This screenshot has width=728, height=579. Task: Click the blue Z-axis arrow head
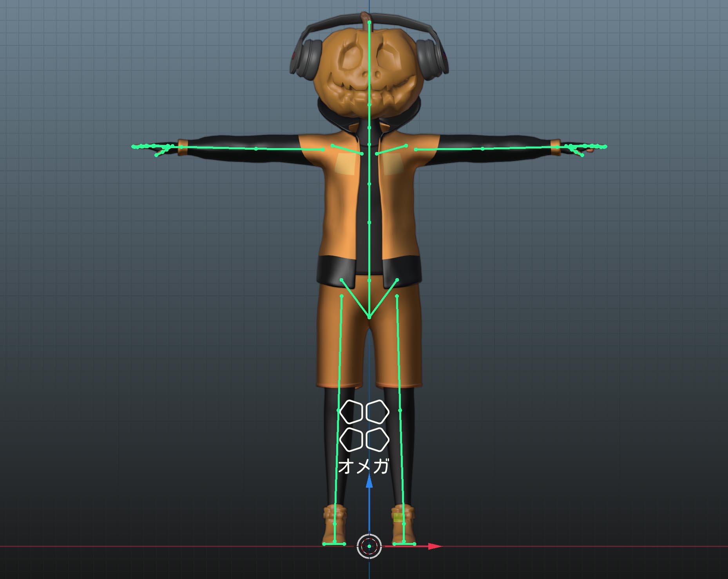(x=369, y=481)
